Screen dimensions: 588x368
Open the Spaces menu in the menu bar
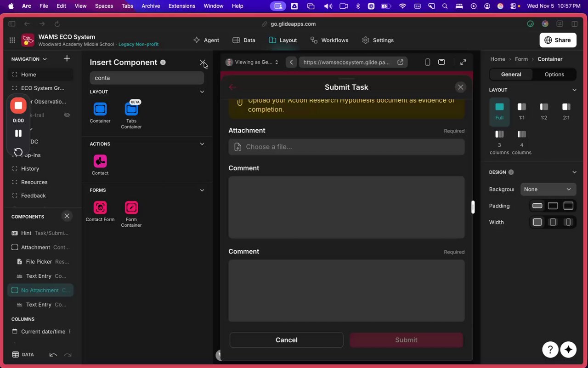click(x=104, y=6)
